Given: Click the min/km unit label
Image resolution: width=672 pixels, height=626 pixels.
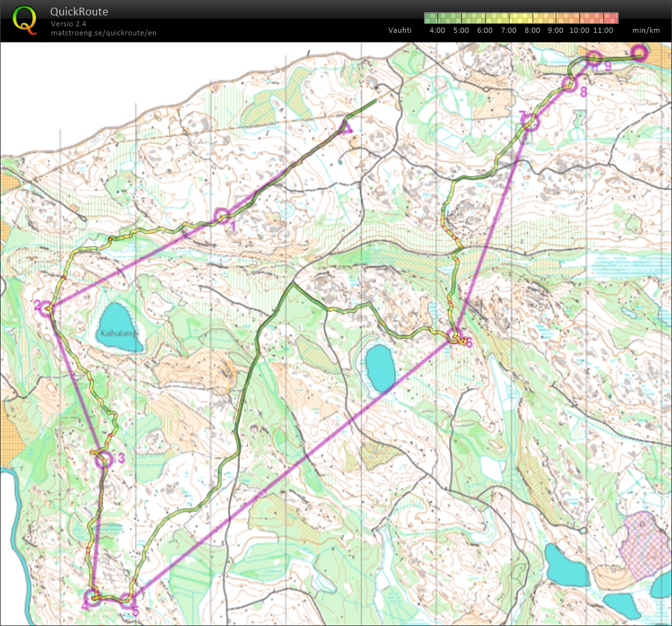Looking at the screenshot, I should point(646,30).
